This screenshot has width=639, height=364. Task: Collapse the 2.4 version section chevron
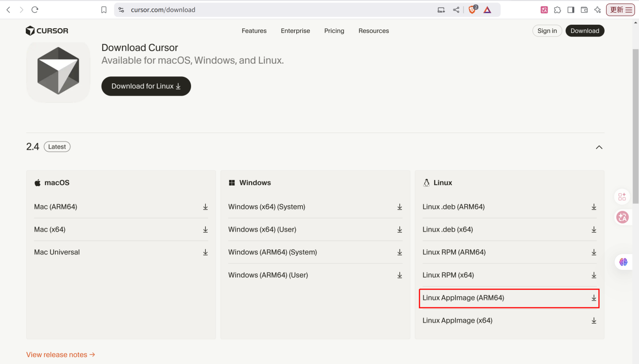coord(599,147)
